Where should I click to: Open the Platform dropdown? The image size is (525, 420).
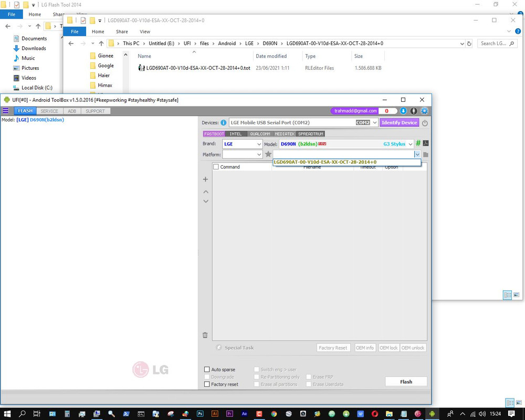coord(259,154)
